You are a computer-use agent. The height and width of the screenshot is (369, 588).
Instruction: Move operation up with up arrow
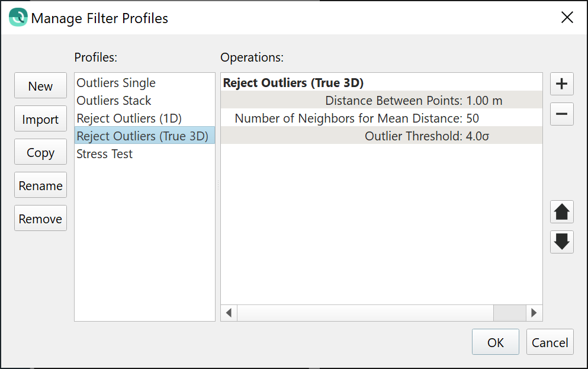561,212
